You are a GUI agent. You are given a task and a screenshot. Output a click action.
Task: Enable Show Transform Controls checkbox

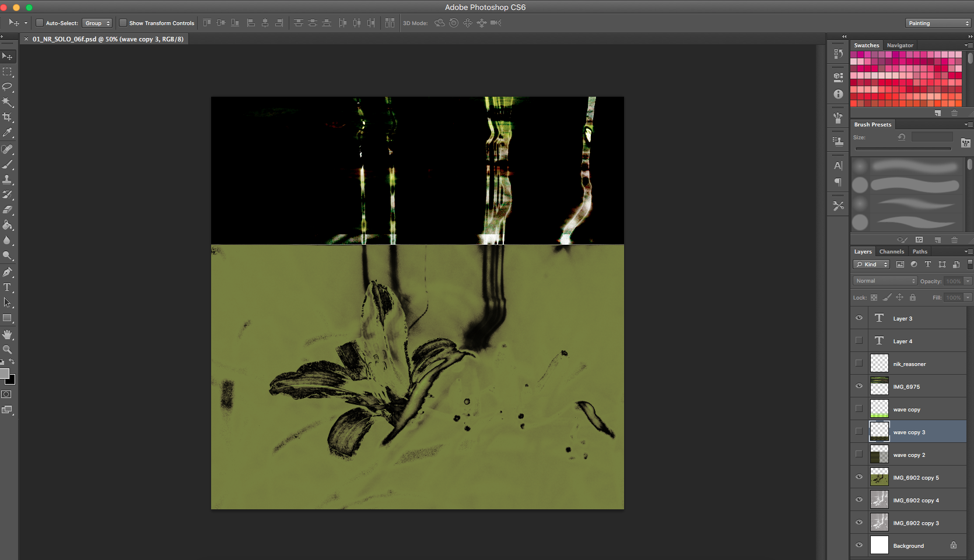(123, 23)
